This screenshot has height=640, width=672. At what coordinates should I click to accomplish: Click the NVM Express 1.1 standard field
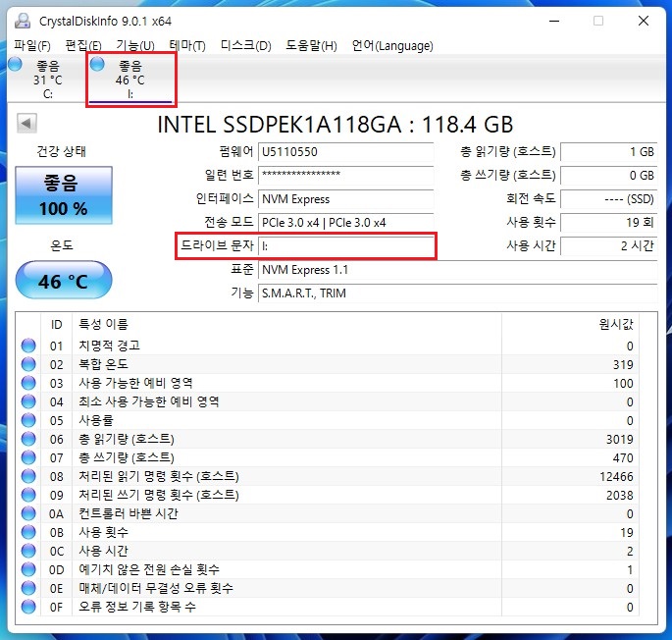[x=458, y=270]
